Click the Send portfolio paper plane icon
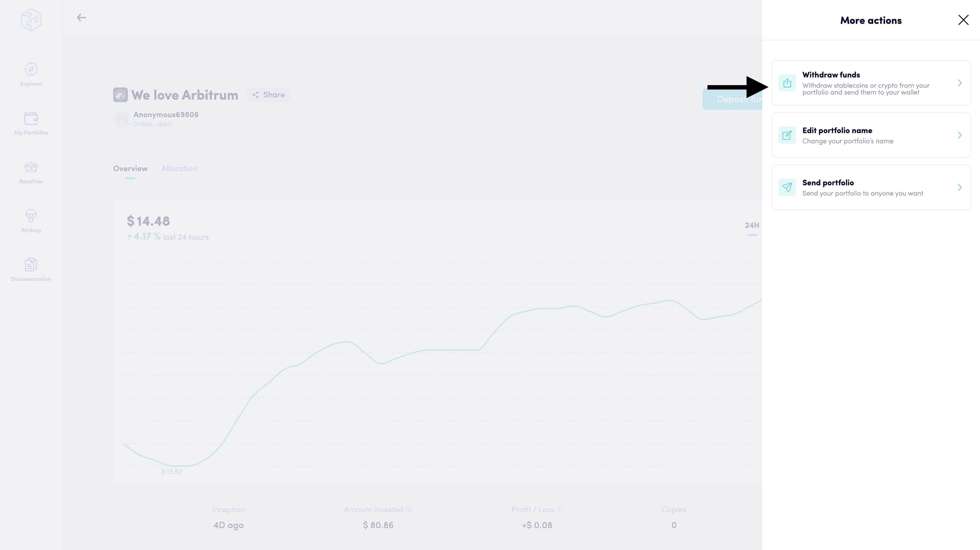The width and height of the screenshot is (980, 550). click(x=787, y=187)
